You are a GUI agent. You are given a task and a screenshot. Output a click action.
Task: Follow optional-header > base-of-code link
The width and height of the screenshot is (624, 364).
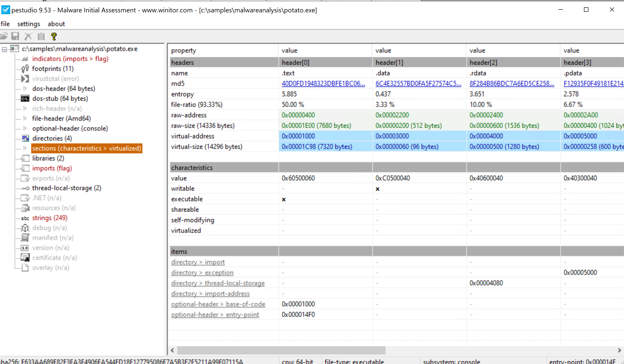coord(218,304)
